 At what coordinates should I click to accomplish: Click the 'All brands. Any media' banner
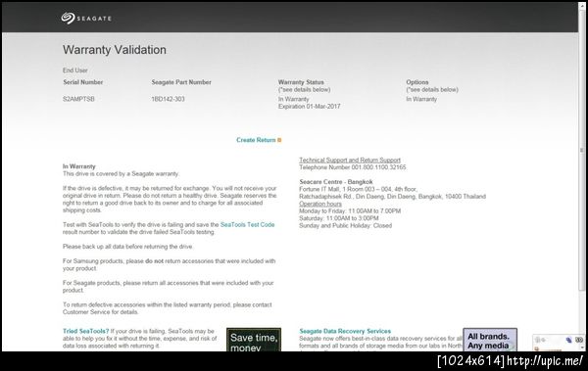(490, 341)
